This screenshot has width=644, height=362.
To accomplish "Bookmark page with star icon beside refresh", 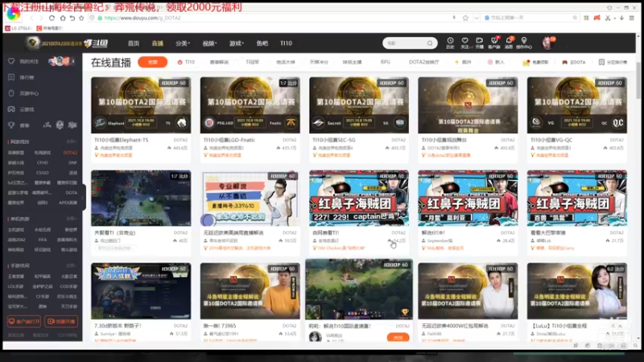I will tap(81, 18).
